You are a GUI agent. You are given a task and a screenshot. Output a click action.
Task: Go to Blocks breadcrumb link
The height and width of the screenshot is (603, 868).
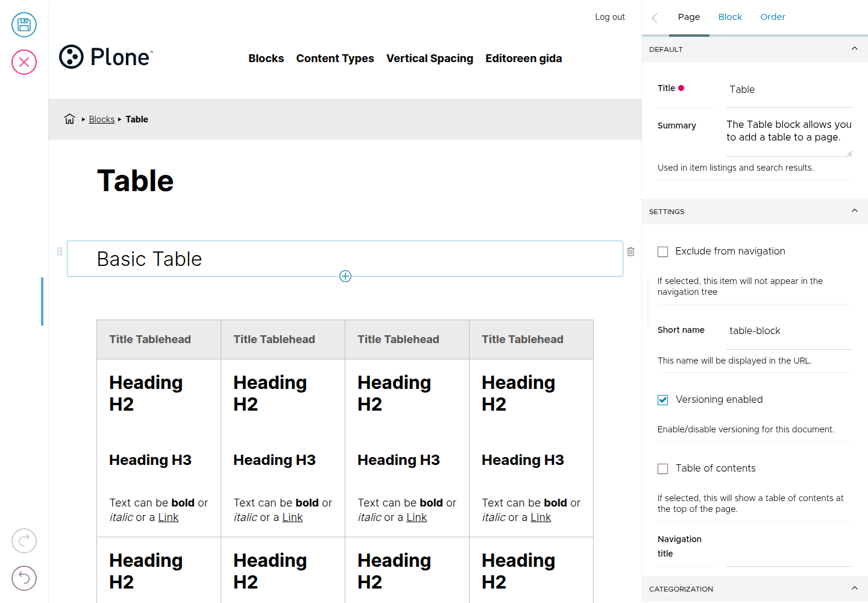tap(102, 119)
